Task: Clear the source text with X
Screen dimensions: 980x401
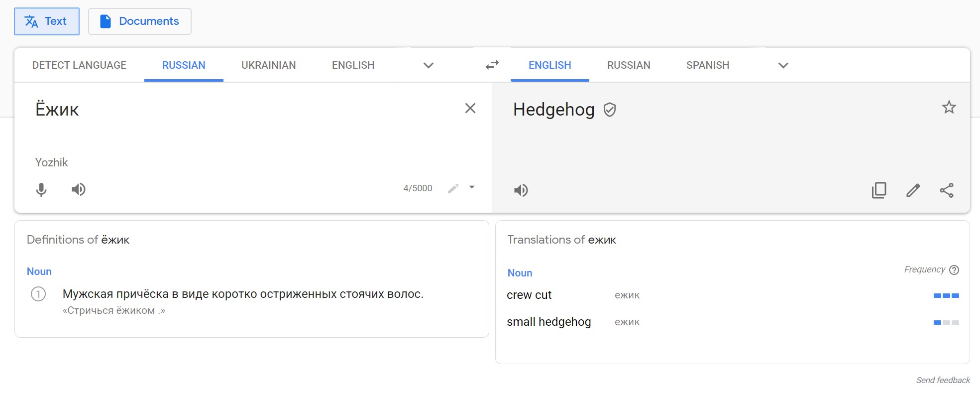Action: [x=470, y=108]
